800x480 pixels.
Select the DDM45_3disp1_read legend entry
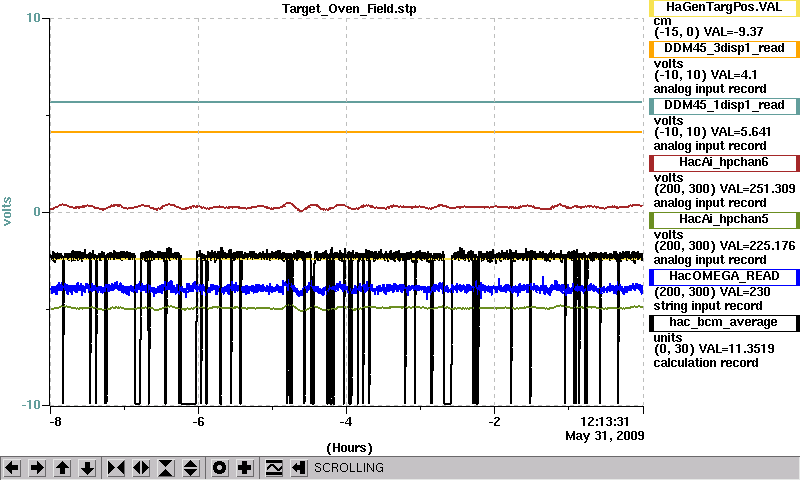tap(724, 49)
